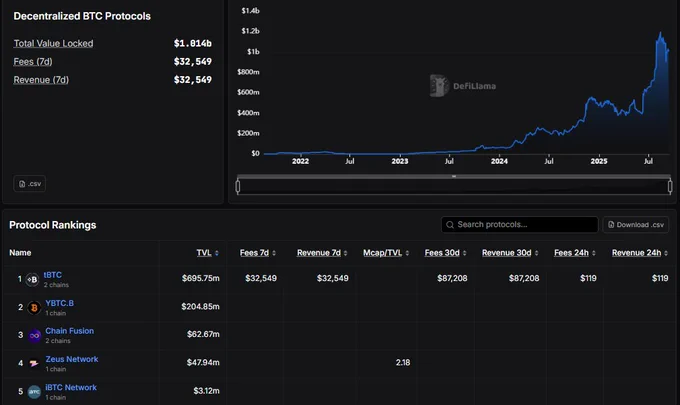Focus the Search protocols input field
Screen dimensions: 680x405
pyautogui.click(x=520, y=225)
